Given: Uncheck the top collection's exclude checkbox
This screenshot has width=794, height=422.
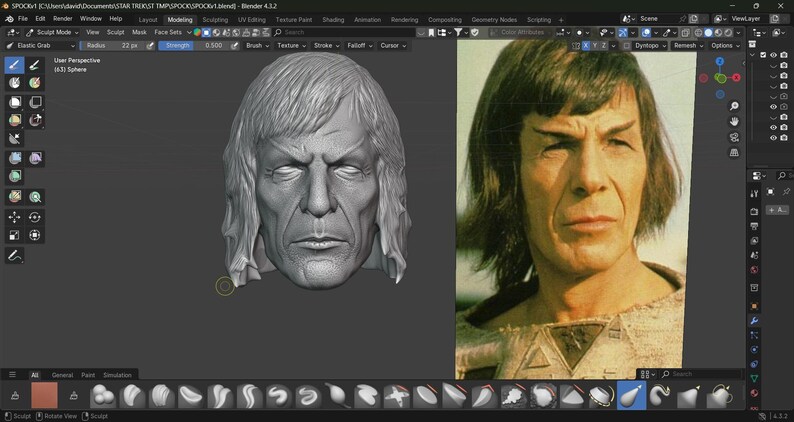Looking at the screenshot, I should point(763,55).
